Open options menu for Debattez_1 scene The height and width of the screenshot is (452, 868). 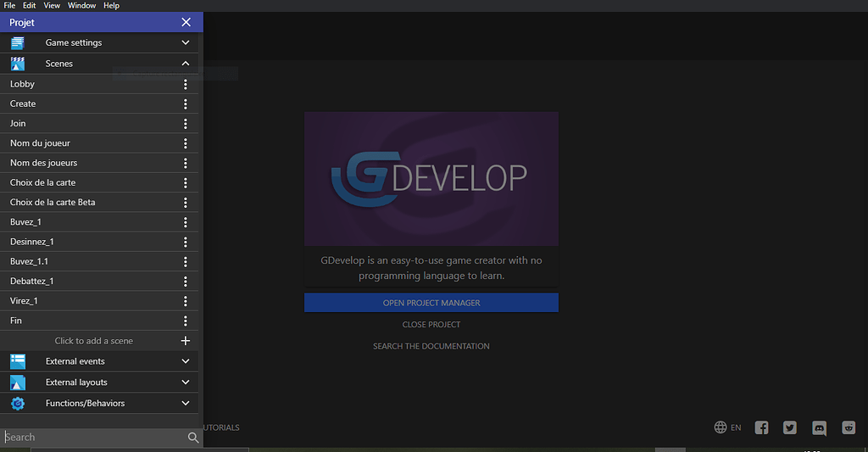pyautogui.click(x=186, y=282)
